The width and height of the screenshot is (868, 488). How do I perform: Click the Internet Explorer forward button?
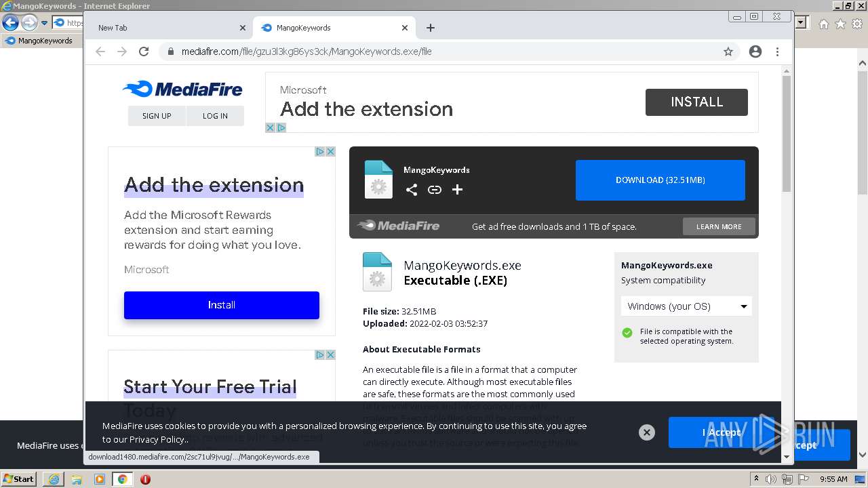tap(28, 23)
